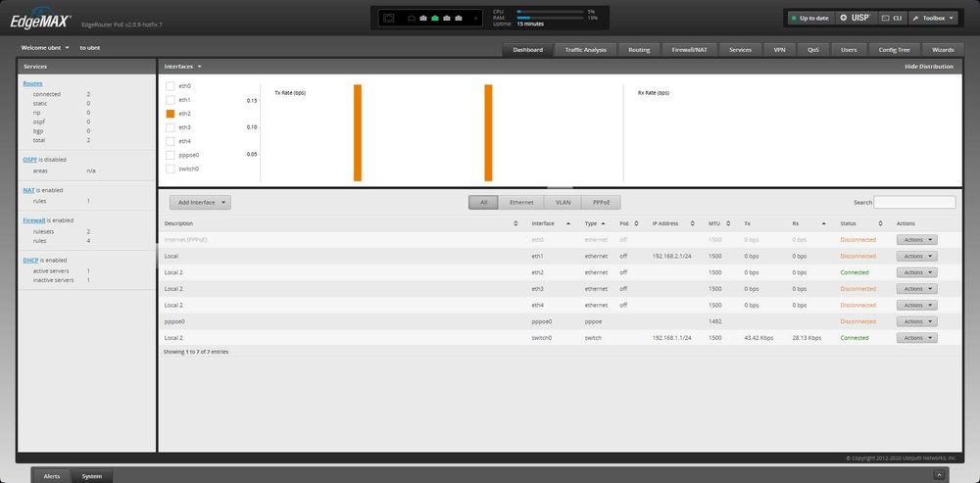Click the router device icon in the status panel
Image resolution: width=980 pixels, height=483 pixels.
[x=389, y=18]
